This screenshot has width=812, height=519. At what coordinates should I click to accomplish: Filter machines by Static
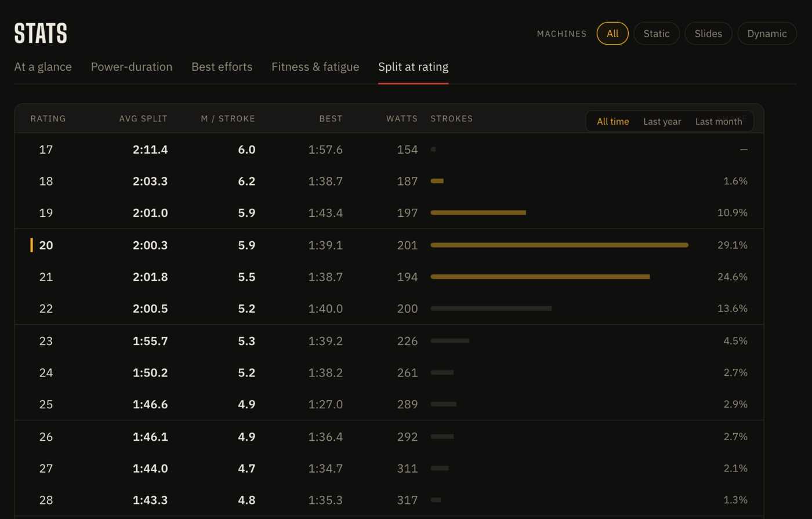click(x=657, y=34)
